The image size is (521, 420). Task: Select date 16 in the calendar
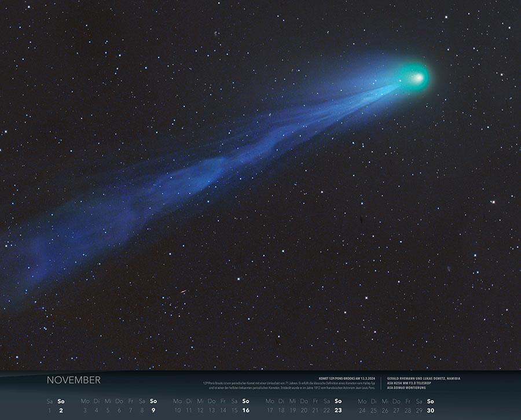pos(245,410)
